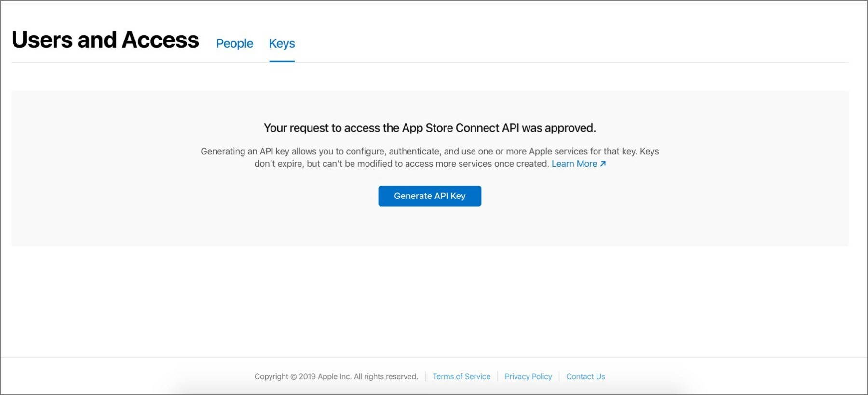The image size is (868, 395).
Task: Switch to the People tab
Action: (234, 43)
